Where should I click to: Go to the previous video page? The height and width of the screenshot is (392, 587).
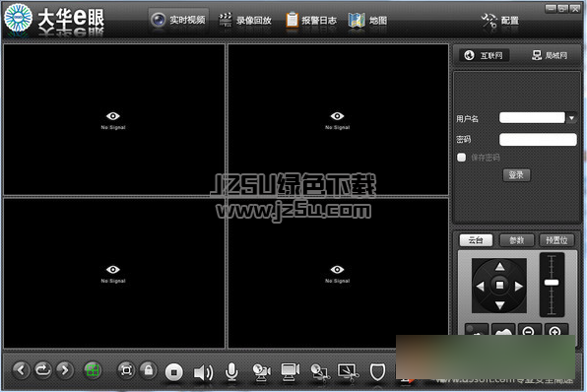click(x=21, y=370)
